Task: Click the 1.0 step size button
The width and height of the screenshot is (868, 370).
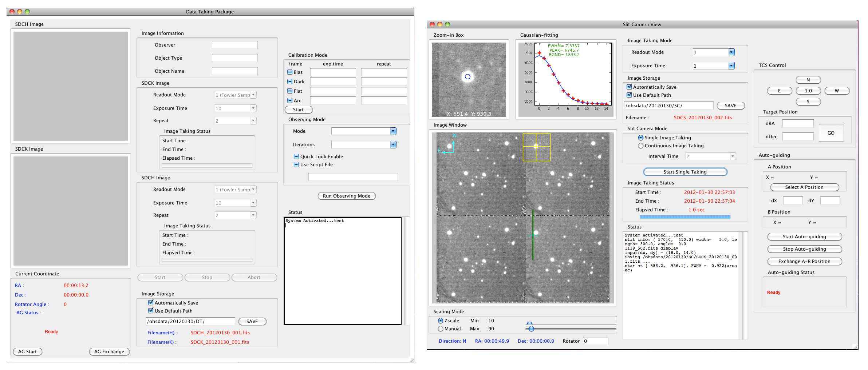Action: 808,91
